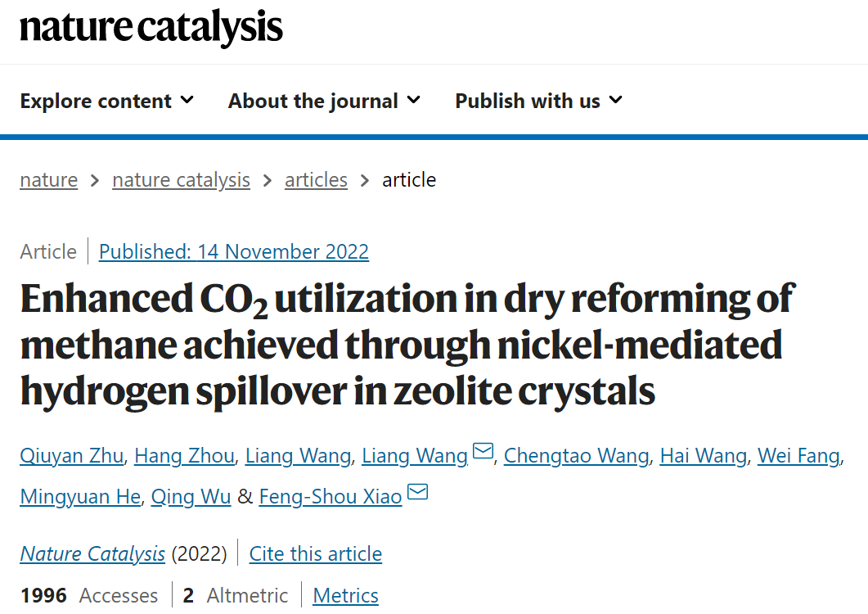
Task: Show author Mingyuan He's info
Action: pos(80,497)
